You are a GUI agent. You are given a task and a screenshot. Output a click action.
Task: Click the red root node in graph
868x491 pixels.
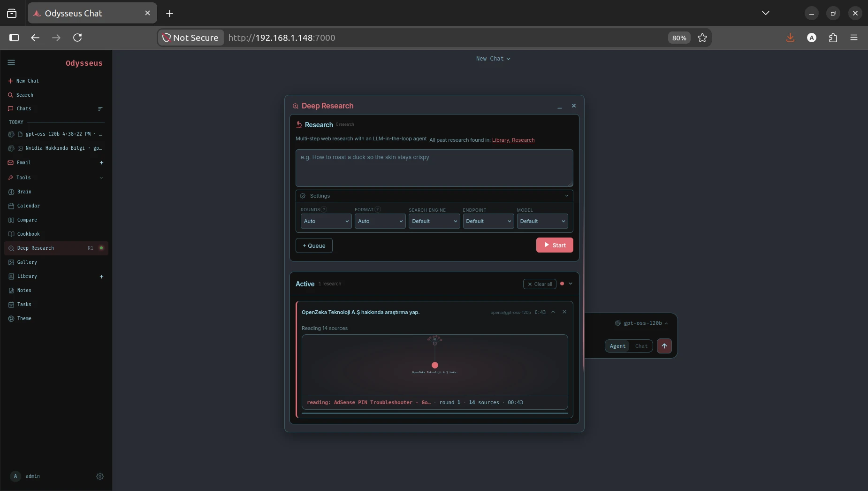(435, 365)
